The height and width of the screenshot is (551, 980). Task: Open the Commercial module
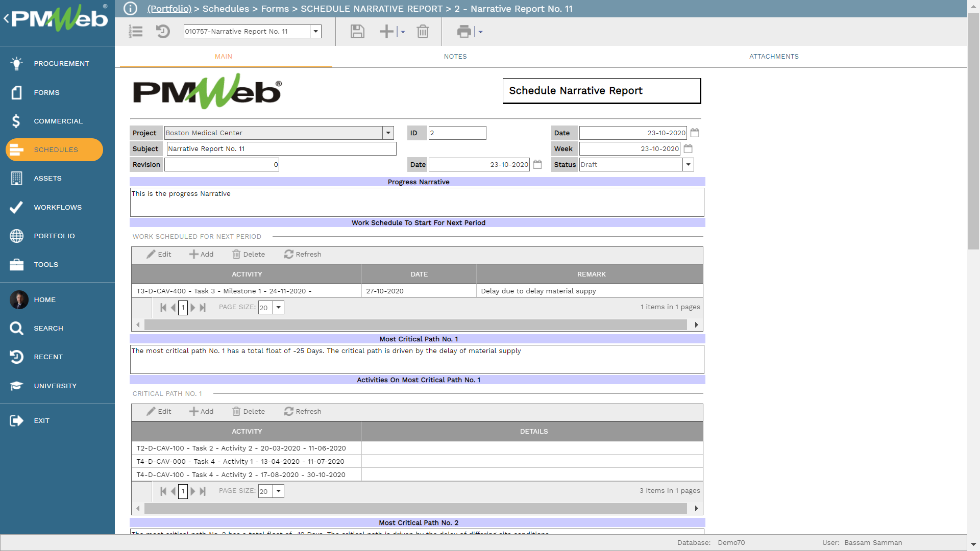57,121
